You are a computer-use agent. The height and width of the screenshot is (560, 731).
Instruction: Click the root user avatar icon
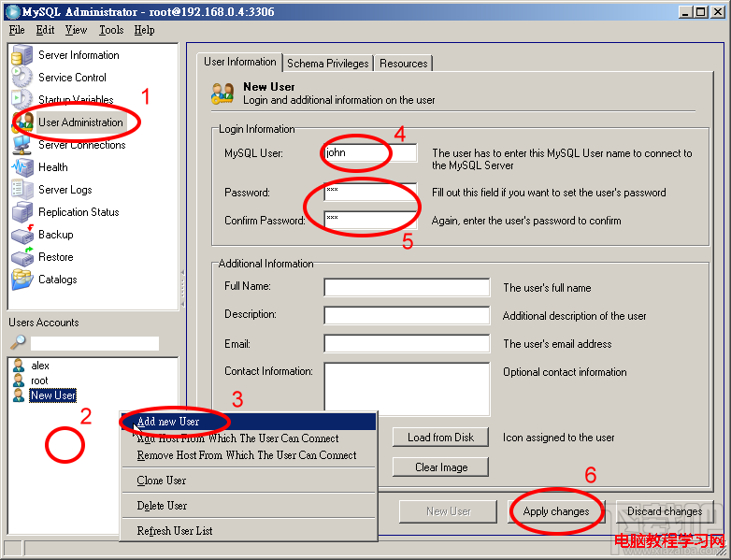point(19,380)
